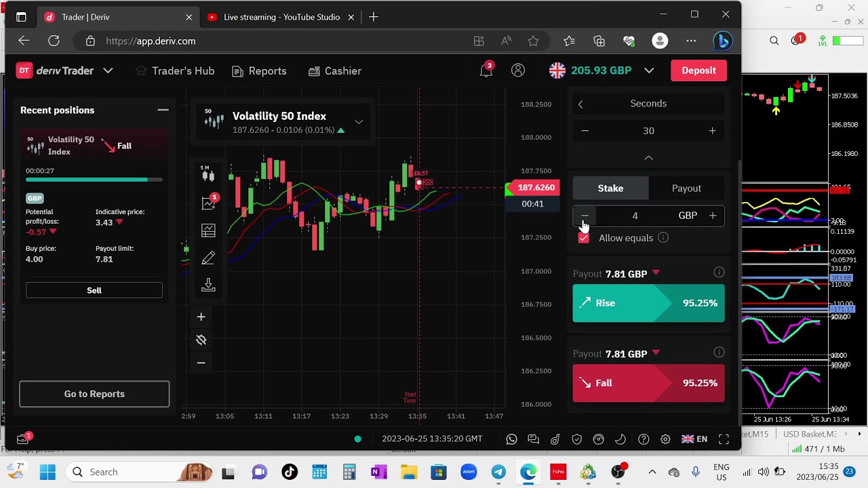Viewport: 868px width, 488px height.
Task: Click Fall 95.25% purchase button
Action: (648, 383)
